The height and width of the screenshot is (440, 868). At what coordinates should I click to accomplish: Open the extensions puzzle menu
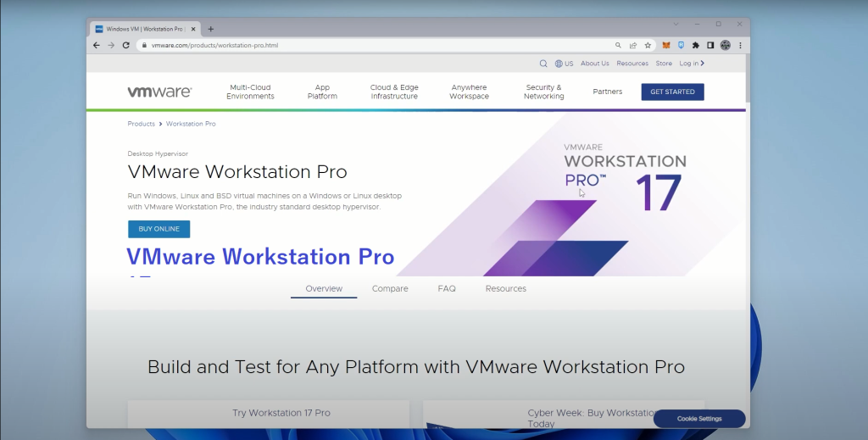696,46
